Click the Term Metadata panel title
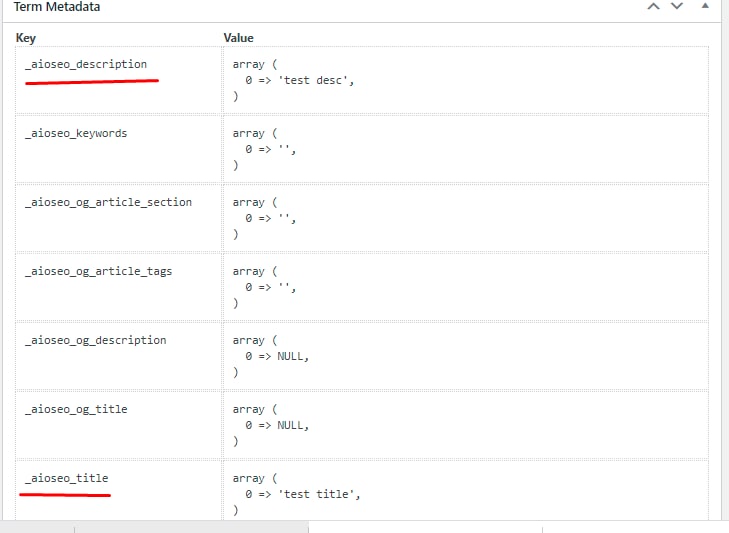The height and width of the screenshot is (533, 729). tap(57, 7)
